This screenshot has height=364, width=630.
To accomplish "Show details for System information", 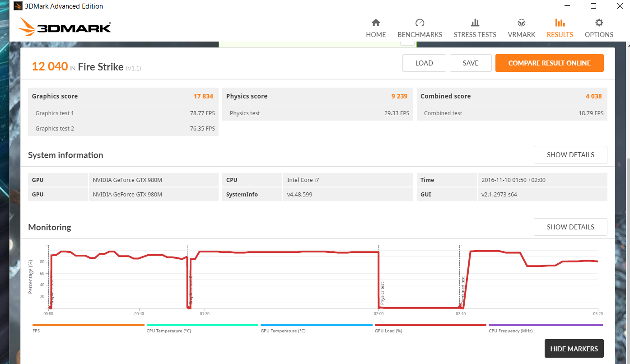I will pos(570,154).
